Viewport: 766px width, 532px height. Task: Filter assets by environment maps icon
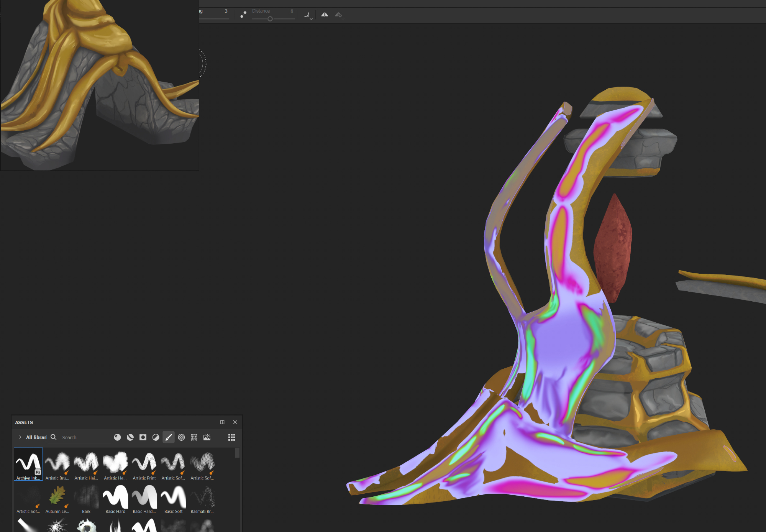(207, 437)
